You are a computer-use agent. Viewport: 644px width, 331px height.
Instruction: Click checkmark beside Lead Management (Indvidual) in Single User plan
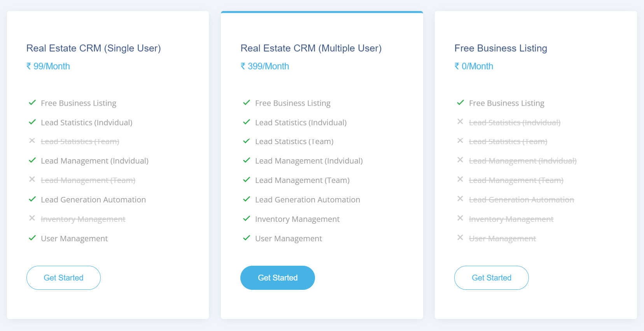click(x=32, y=160)
